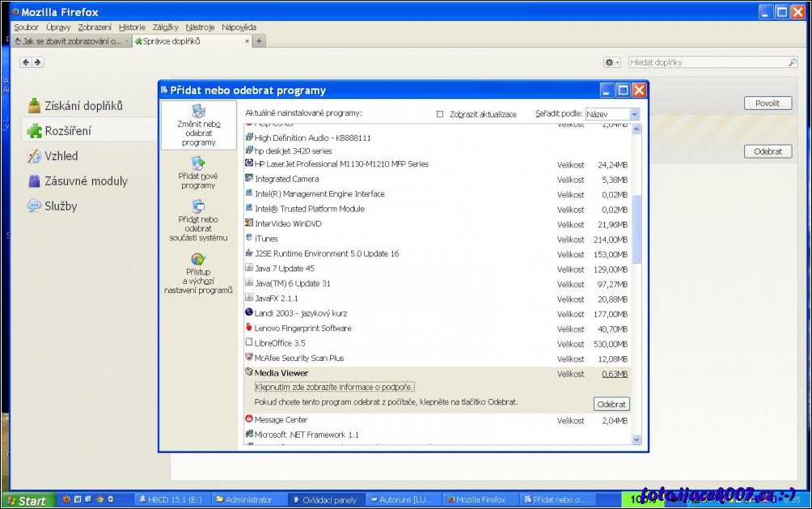Viewport: 812px width, 509px height.
Task: Click the Změnit nebo odebrat programy icon
Action: point(198,111)
